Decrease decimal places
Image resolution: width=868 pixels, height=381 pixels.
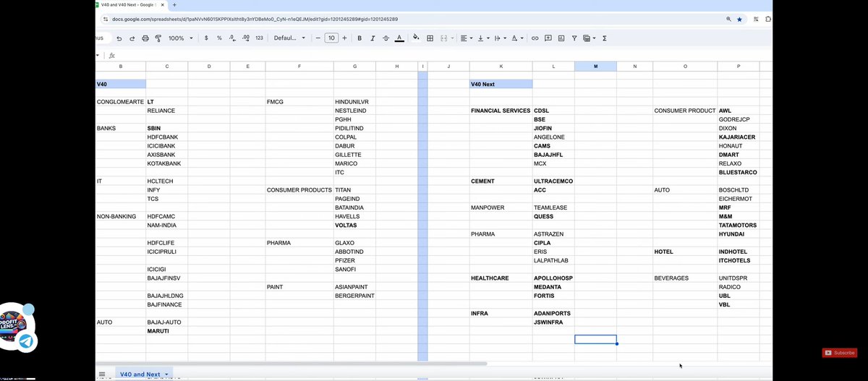(232, 38)
